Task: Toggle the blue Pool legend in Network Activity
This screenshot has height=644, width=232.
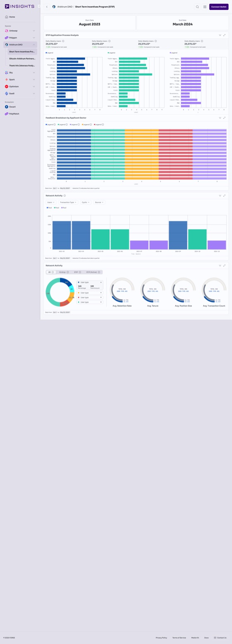Action: click(x=49, y=207)
